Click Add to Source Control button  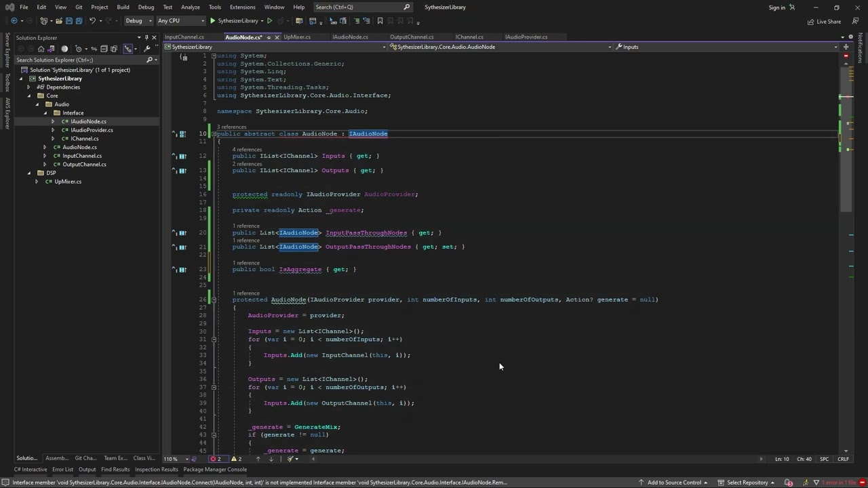[673, 483]
